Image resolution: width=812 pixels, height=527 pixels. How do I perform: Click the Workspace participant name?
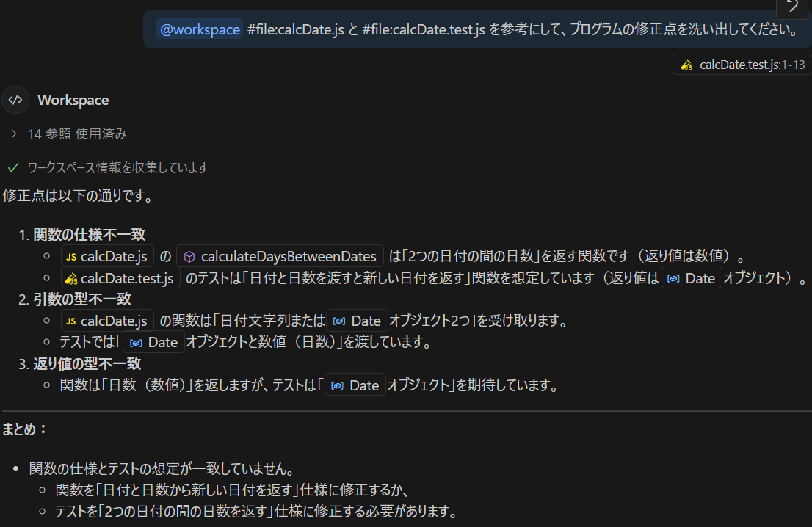[73, 100]
